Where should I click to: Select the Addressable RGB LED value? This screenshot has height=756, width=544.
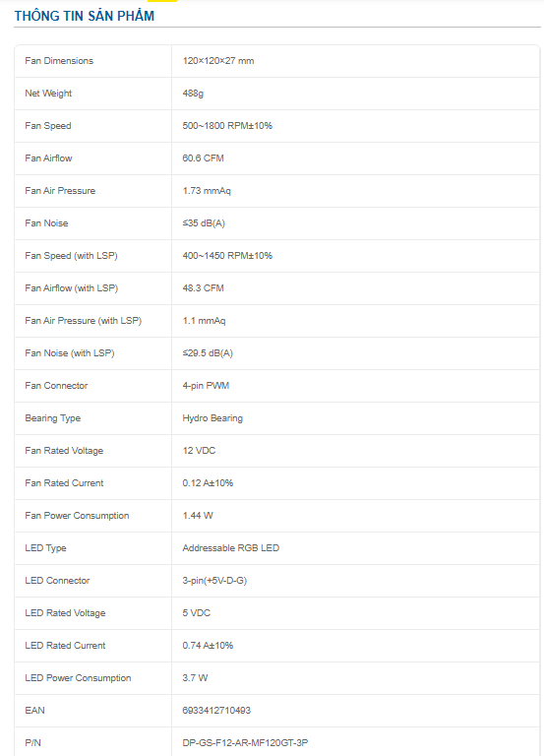coord(231,548)
